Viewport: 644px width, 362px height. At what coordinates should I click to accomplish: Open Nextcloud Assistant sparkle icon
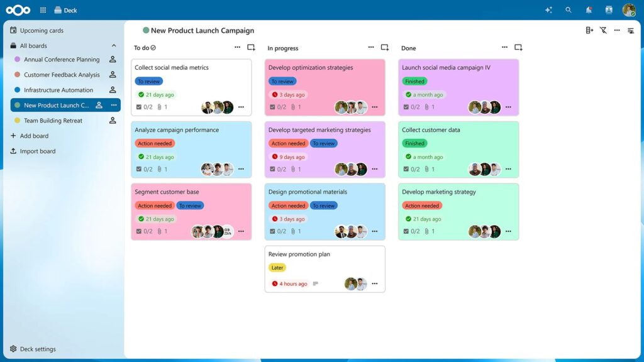[x=548, y=10]
